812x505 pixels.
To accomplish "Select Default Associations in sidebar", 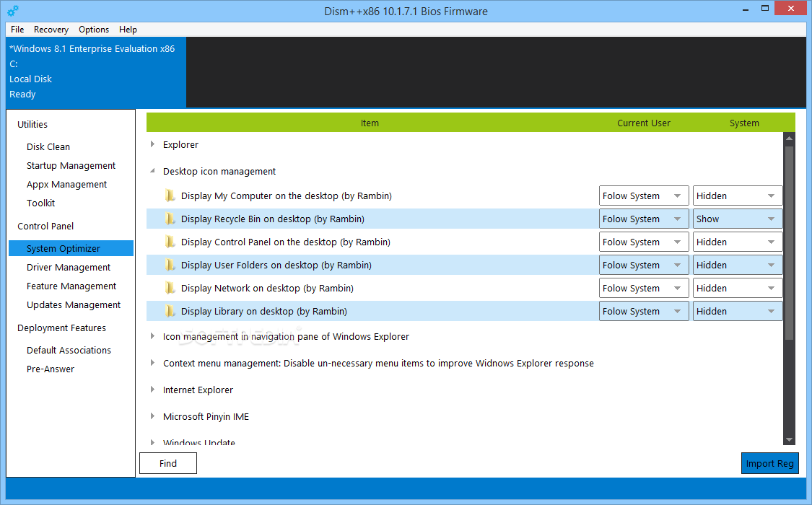I will (69, 351).
